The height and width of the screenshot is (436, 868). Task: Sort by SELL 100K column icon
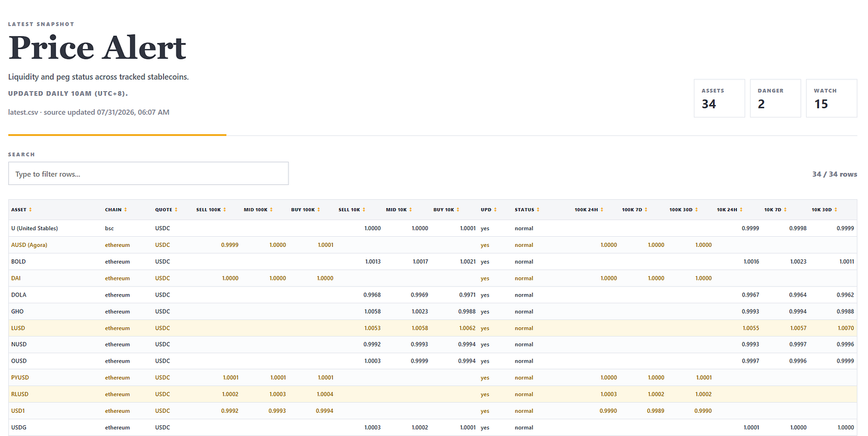point(225,210)
